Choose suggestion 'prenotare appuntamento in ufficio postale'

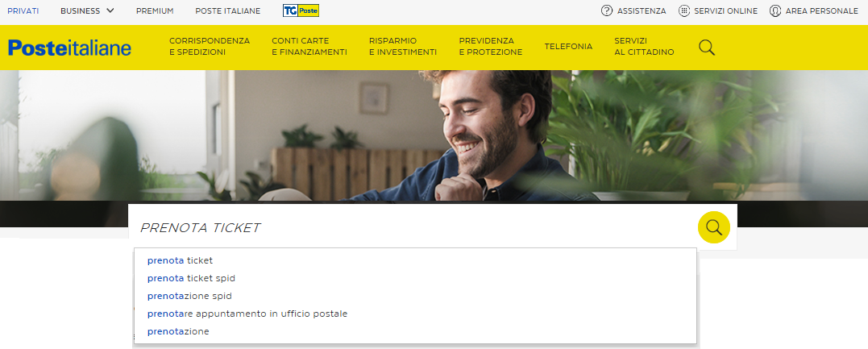click(x=247, y=314)
